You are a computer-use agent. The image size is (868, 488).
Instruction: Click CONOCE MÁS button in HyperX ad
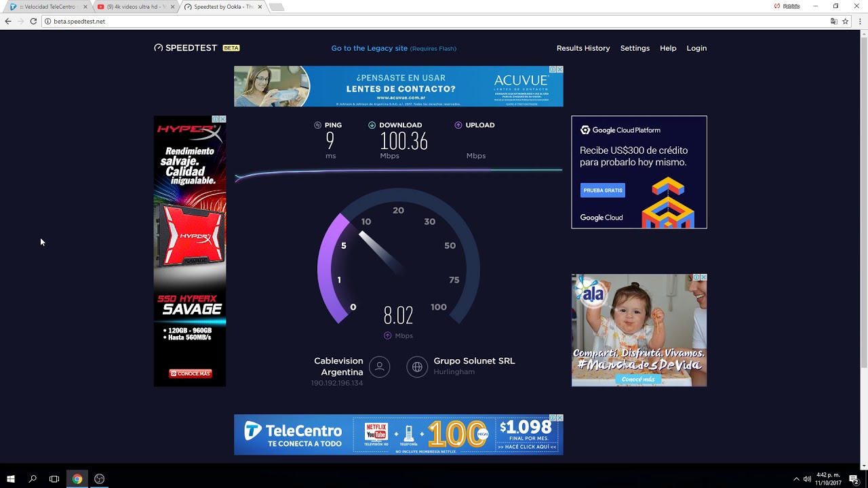coord(191,373)
